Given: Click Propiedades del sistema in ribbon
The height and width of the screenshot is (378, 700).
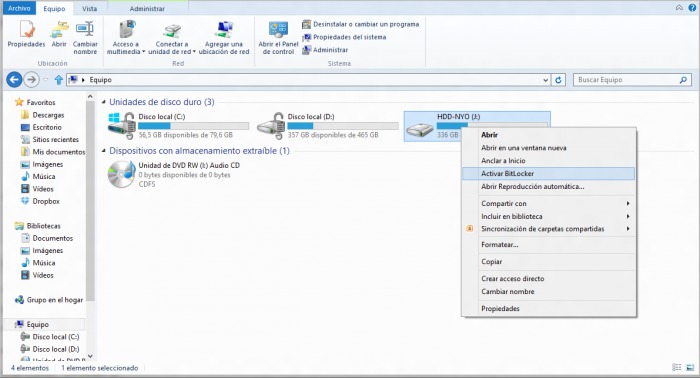Looking at the screenshot, I should point(344,37).
